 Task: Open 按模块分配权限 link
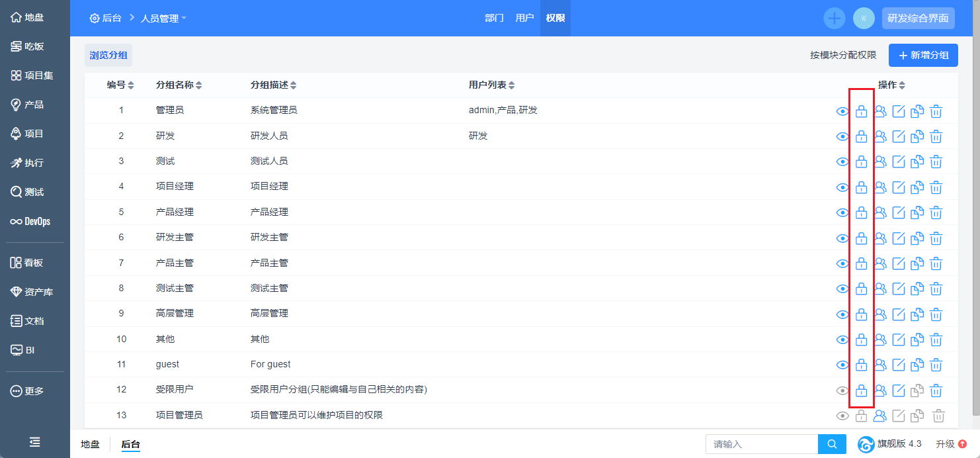(843, 56)
